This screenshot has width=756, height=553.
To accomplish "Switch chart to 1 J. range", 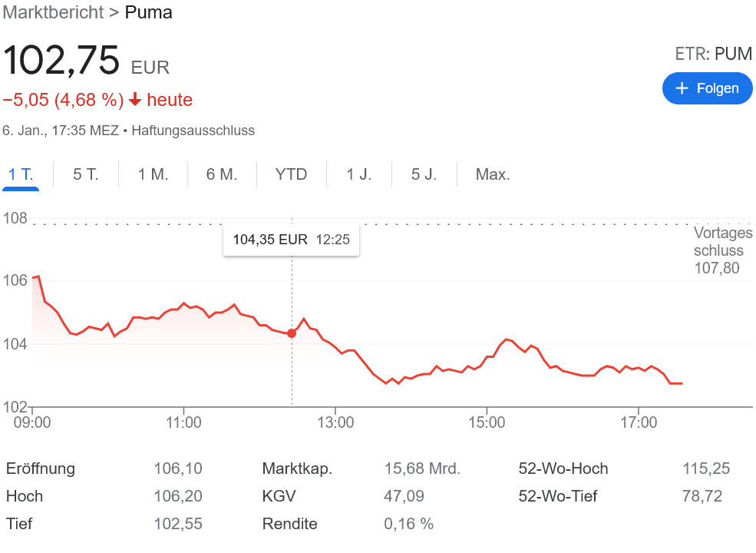I will pos(358,174).
